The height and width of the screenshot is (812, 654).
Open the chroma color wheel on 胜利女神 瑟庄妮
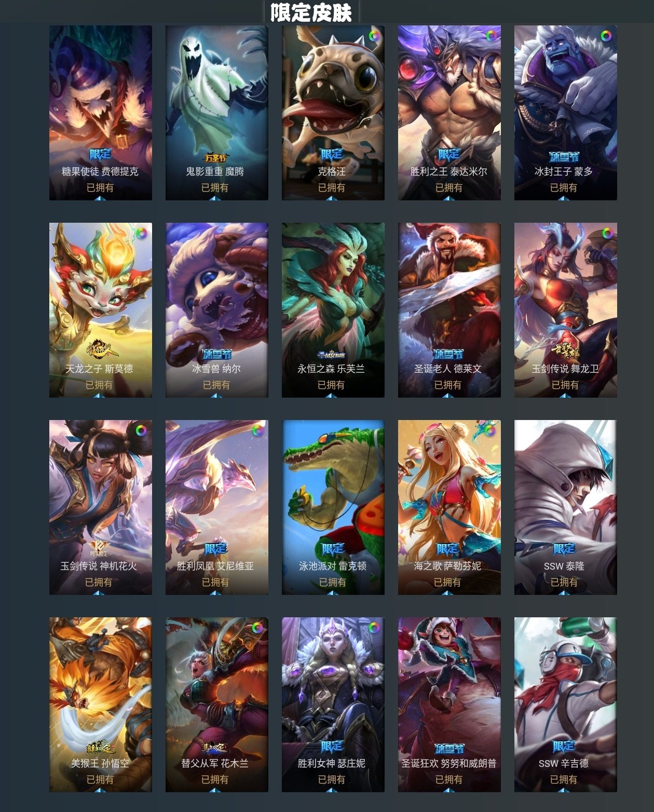coord(374,628)
